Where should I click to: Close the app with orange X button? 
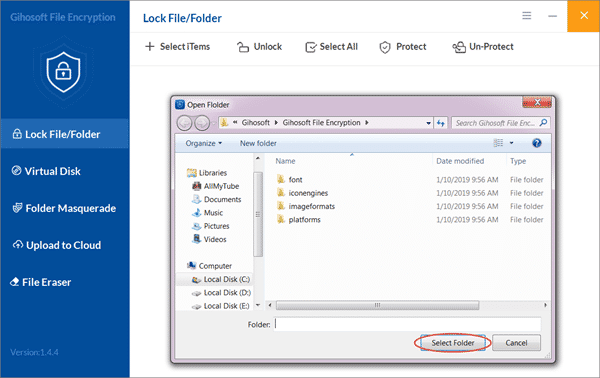coord(584,16)
